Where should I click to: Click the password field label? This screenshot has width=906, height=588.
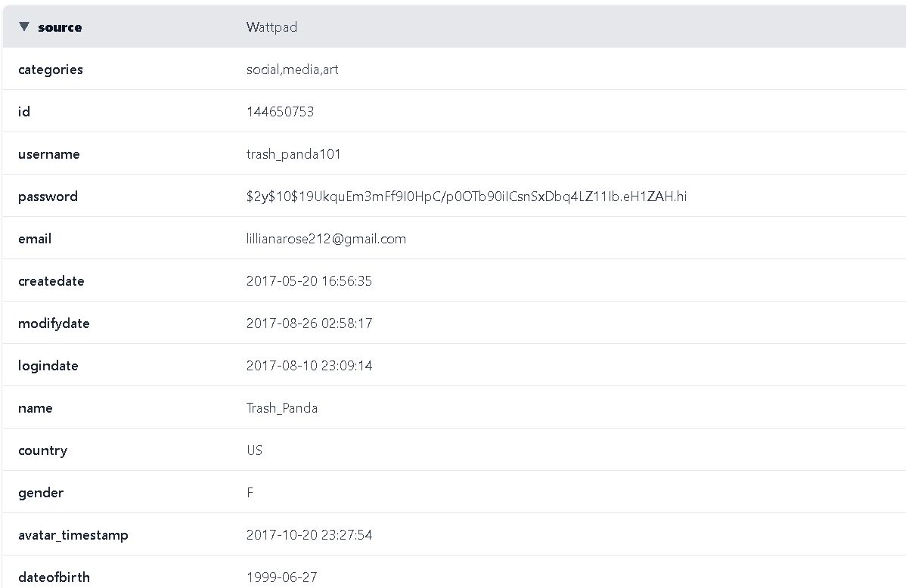tap(48, 197)
